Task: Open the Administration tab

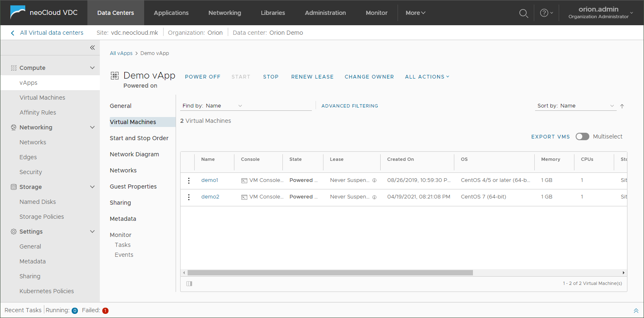Action: pyautogui.click(x=326, y=13)
